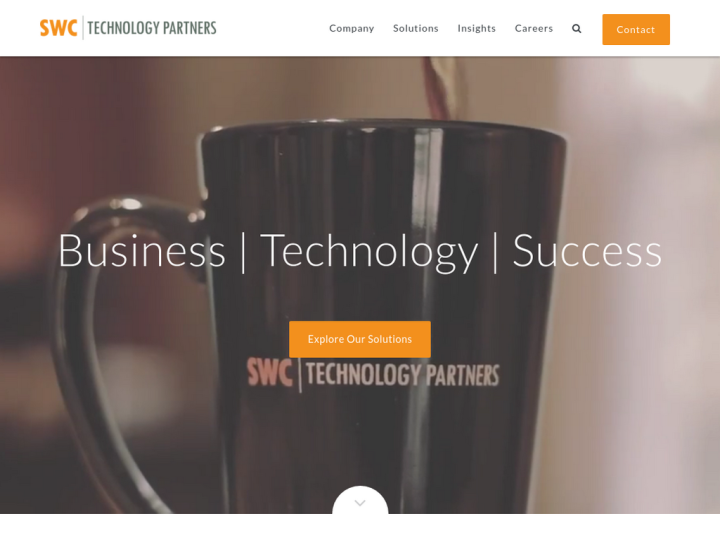Click the orange SWC logo letters

point(58,28)
